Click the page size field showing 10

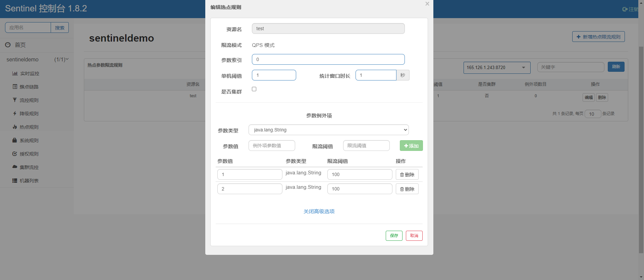[593, 114]
